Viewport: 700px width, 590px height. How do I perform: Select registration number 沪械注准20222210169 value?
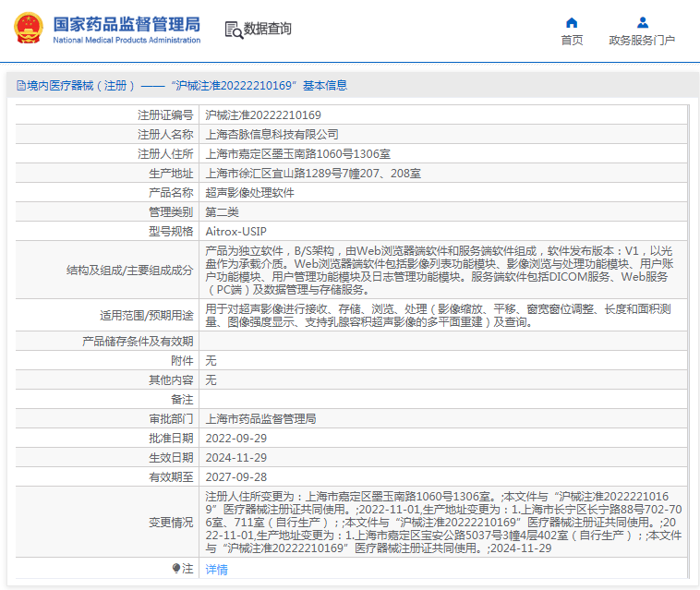pyautogui.click(x=263, y=115)
